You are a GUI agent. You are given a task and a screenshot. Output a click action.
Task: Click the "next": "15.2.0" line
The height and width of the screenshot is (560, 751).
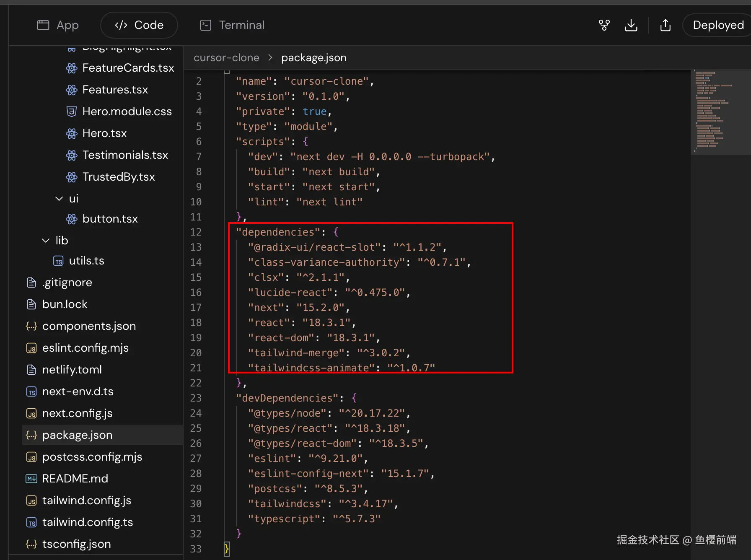(x=299, y=308)
